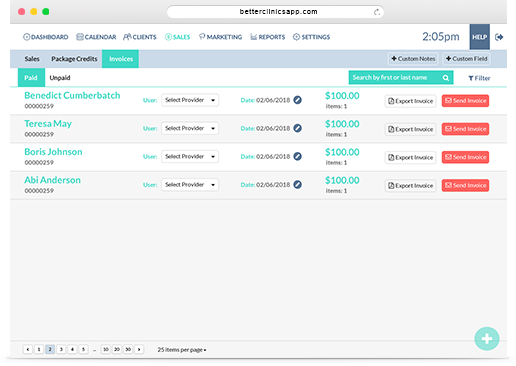Screen dimensions: 516x366
Task: Go to the Reports menu
Action: click(x=268, y=37)
